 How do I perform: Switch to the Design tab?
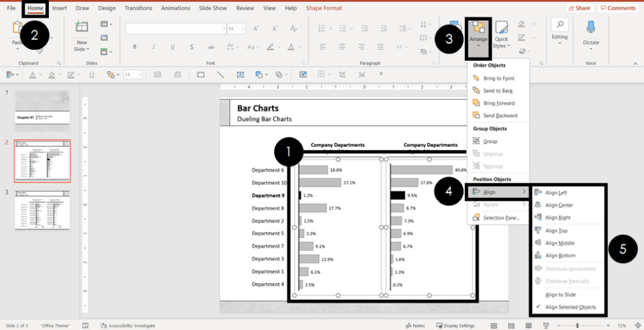[107, 8]
